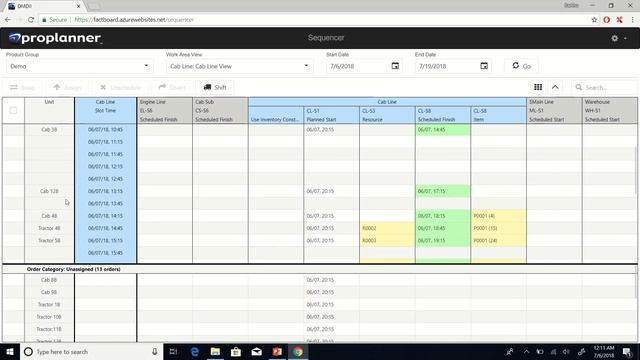Click the green 06/07, 17:15 finish cell
The width and height of the screenshot is (640, 360).
tap(442, 191)
